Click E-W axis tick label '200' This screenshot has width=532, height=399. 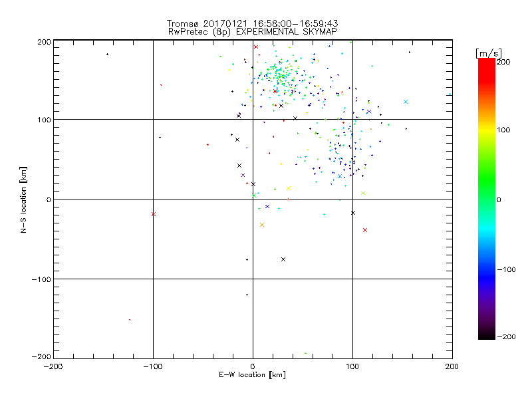452,366
